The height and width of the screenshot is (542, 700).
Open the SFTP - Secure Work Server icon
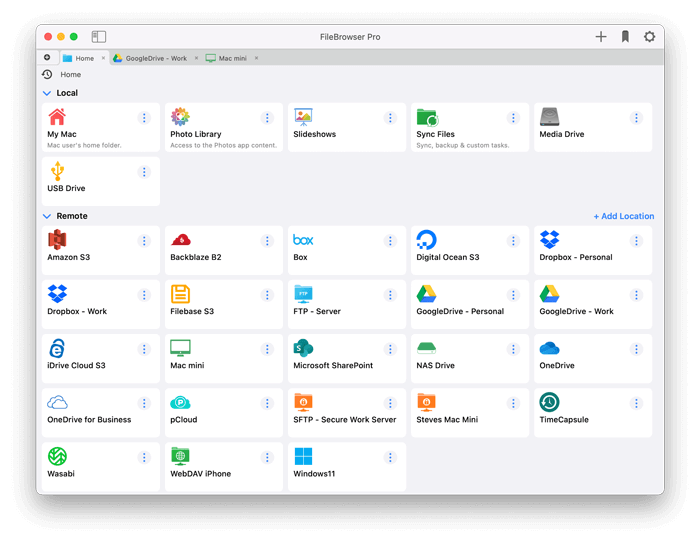[303, 402]
